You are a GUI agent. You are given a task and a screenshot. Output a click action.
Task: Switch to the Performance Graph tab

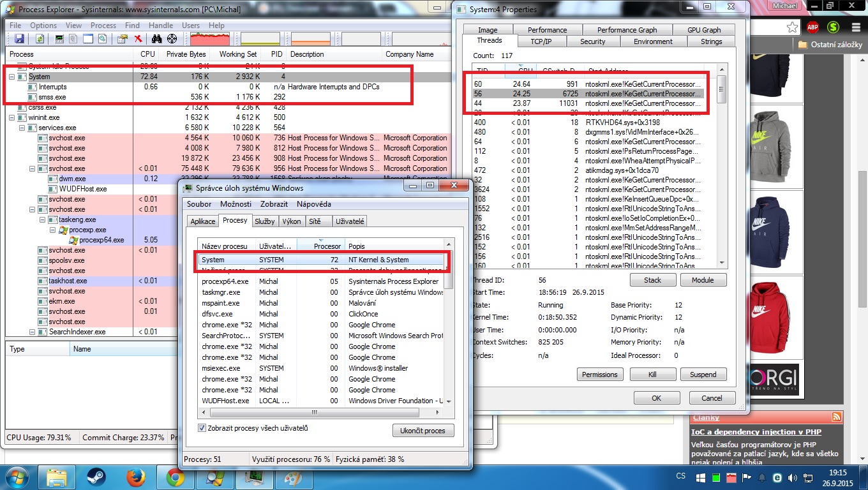(627, 30)
